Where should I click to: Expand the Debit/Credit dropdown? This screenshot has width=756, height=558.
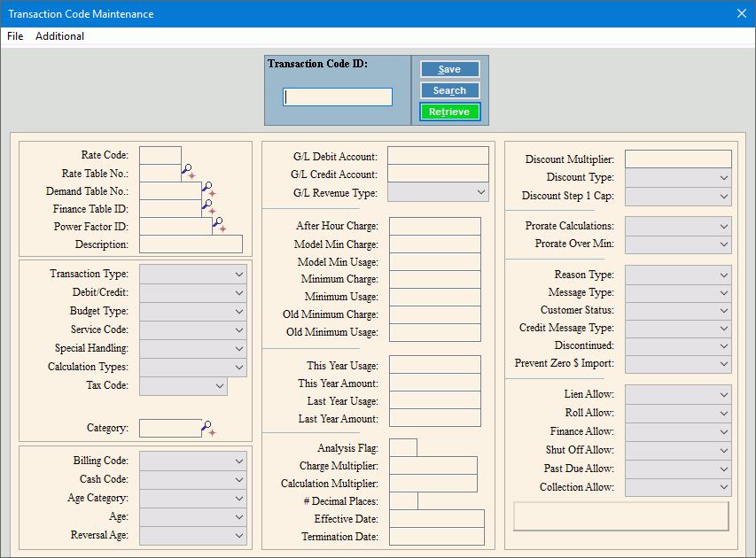[x=193, y=292]
